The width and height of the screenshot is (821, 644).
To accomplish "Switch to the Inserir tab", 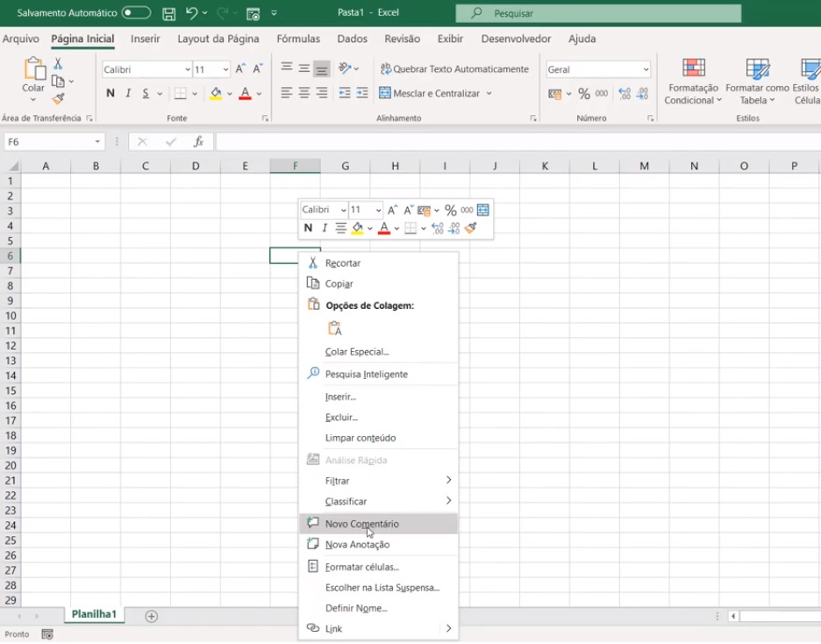I will point(145,39).
